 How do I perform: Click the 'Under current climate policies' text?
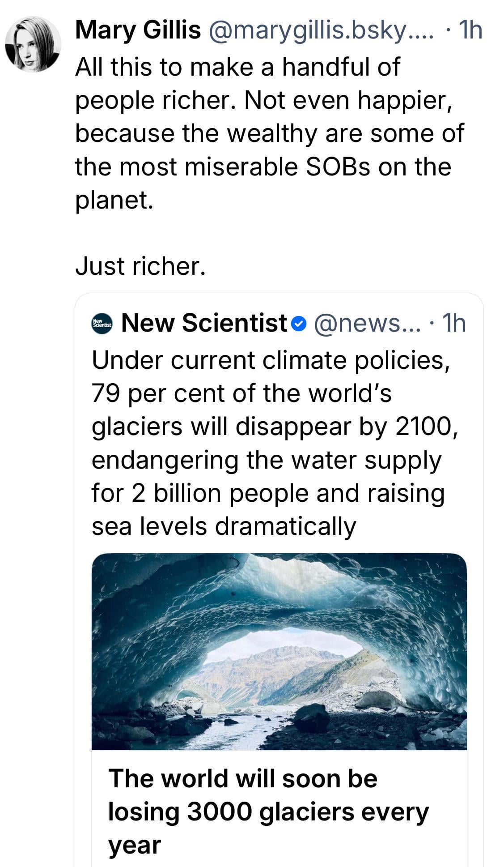pos(270,360)
